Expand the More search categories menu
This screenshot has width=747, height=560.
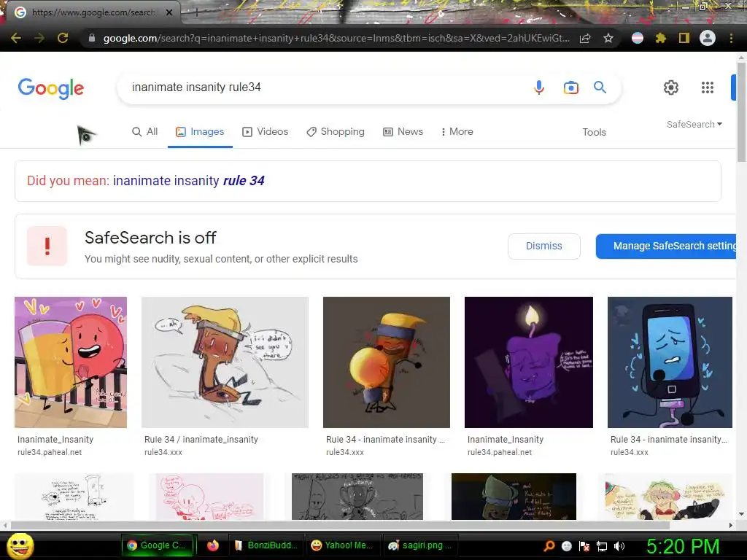[457, 131]
